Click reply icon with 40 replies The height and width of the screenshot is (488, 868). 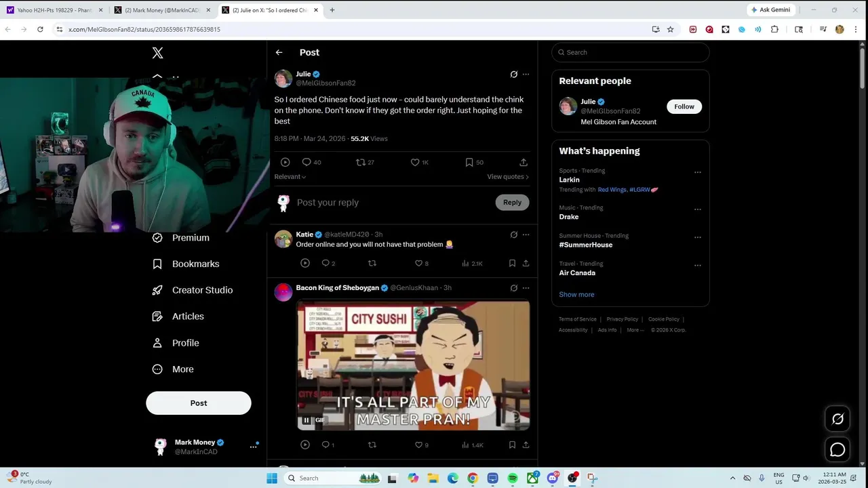coord(307,163)
